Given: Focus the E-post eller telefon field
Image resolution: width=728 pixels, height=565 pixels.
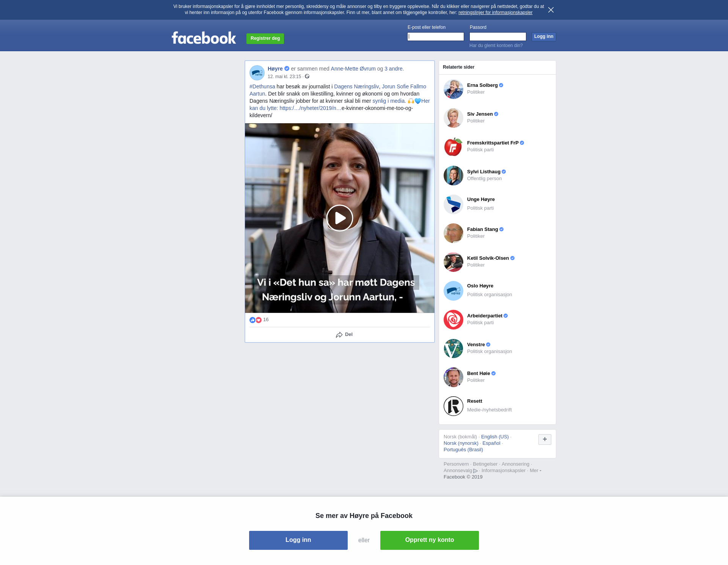Looking at the screenshot, I should click(x=435, y=36).
